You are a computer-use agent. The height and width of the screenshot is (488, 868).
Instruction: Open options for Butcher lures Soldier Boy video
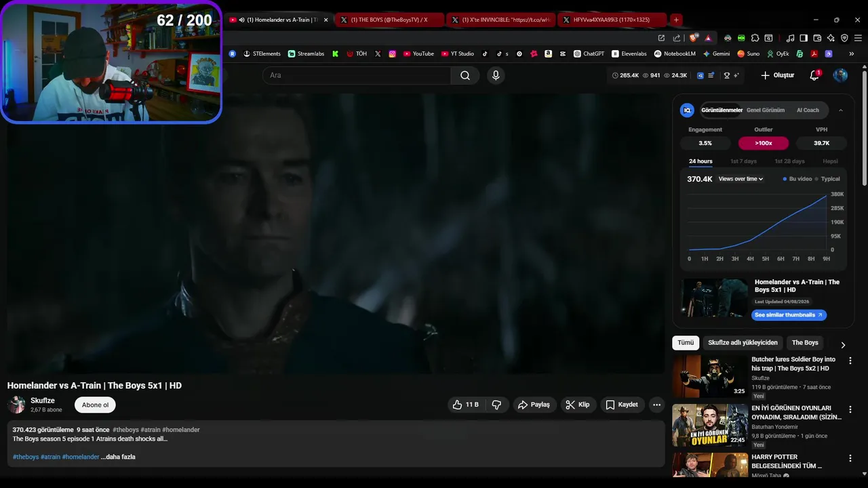coord(850,361)
